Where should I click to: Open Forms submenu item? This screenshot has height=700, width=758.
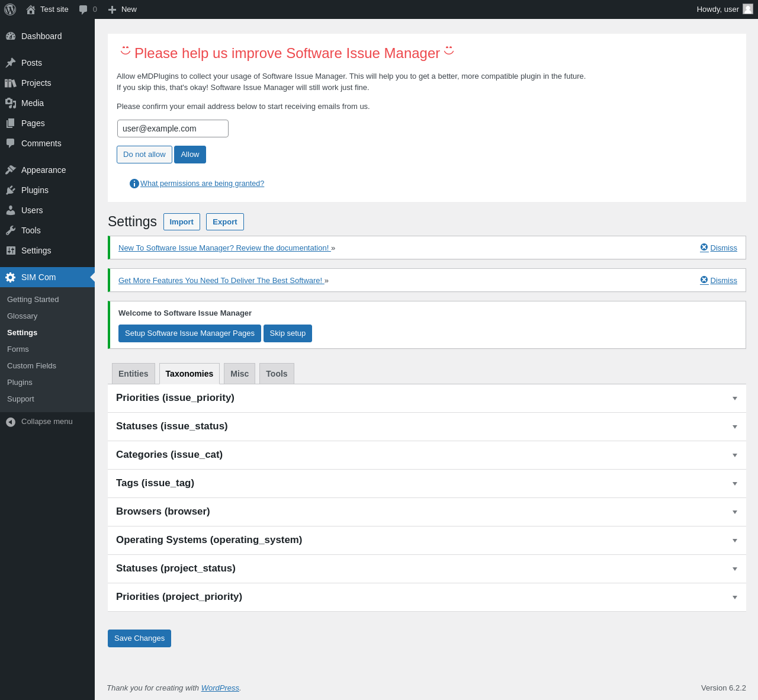[x=18, y=349]
